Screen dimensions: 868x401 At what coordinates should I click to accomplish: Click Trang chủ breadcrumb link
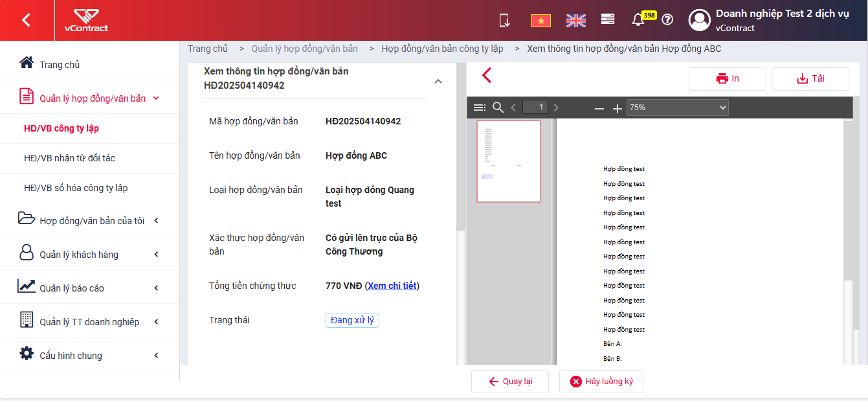click(208, 49)
